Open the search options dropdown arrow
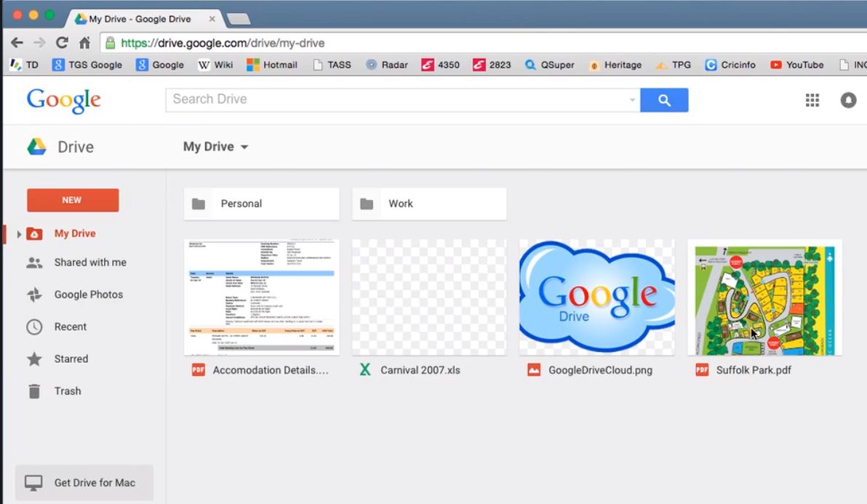Viewport: 867px width, 504px height. click(631, 100)
